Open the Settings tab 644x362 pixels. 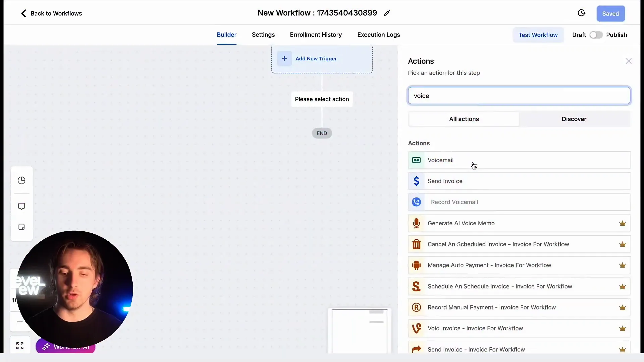263,35
